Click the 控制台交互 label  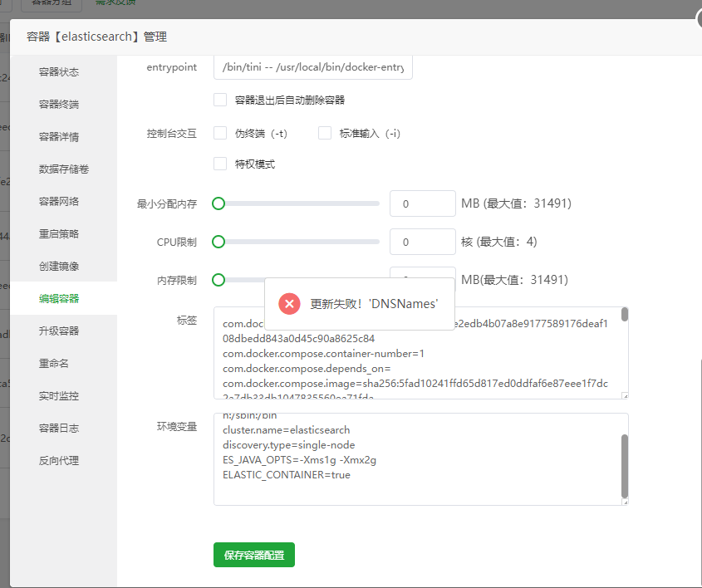172,134
